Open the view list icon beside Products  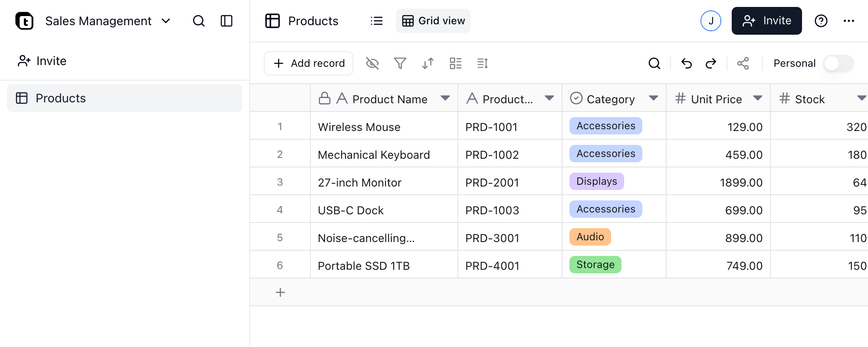377,21
